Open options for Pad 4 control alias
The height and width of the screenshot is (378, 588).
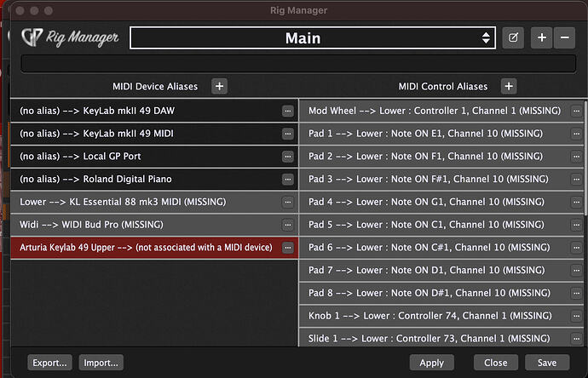click(x=576, y=203)
